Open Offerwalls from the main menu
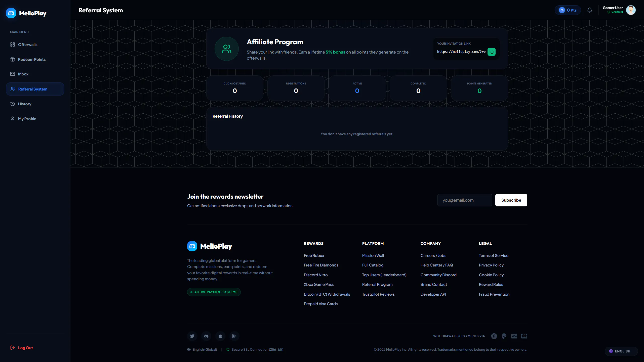The image size is (644, 362). coord(35,44)
